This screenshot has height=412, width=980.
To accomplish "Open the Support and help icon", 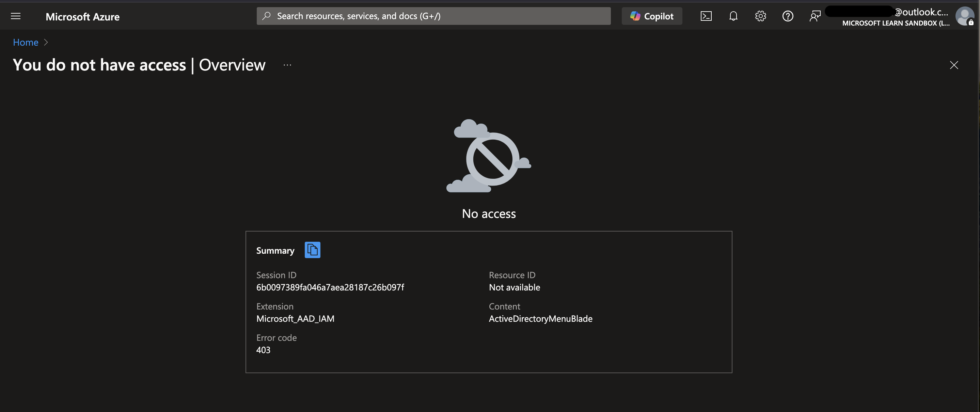I will 788,16.
